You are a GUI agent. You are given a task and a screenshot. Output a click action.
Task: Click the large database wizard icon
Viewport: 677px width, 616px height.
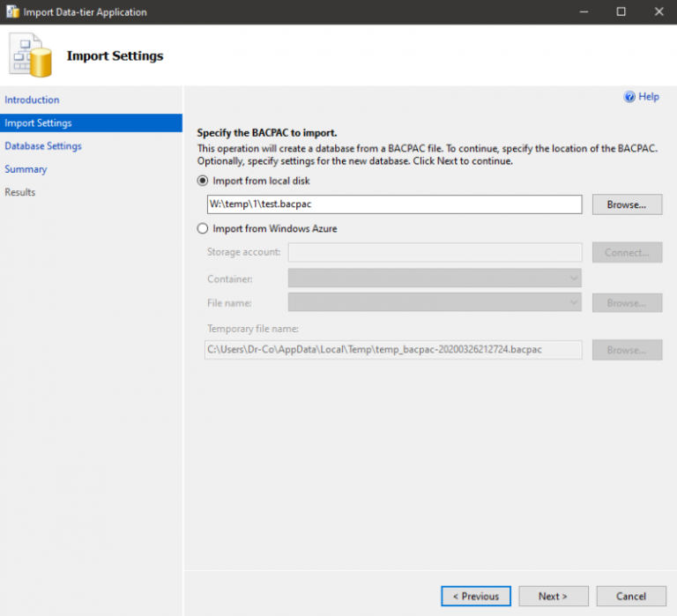[31, 55]
